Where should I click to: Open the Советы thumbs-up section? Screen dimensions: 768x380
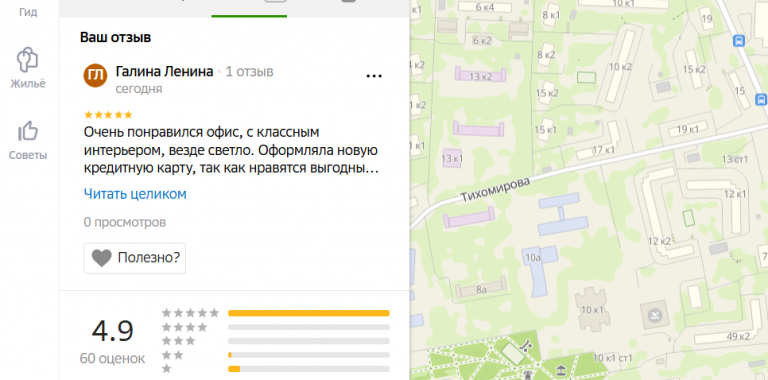tap(28, 141)
